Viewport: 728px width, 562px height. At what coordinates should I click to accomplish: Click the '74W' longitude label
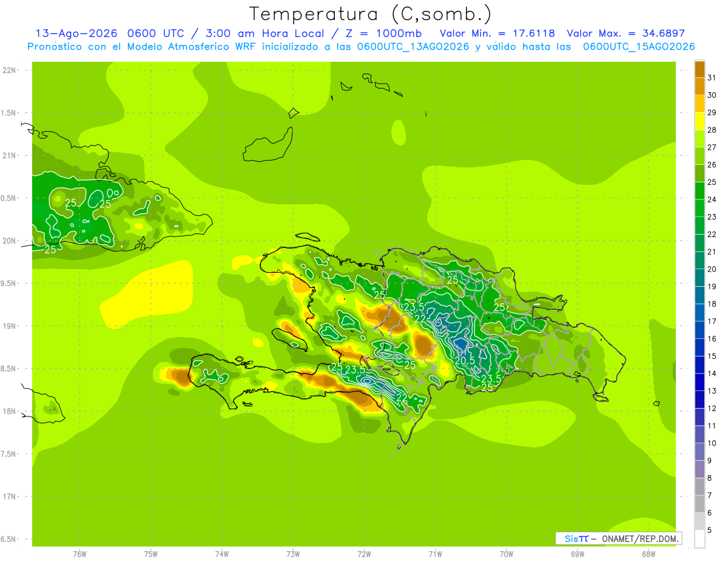222,554
